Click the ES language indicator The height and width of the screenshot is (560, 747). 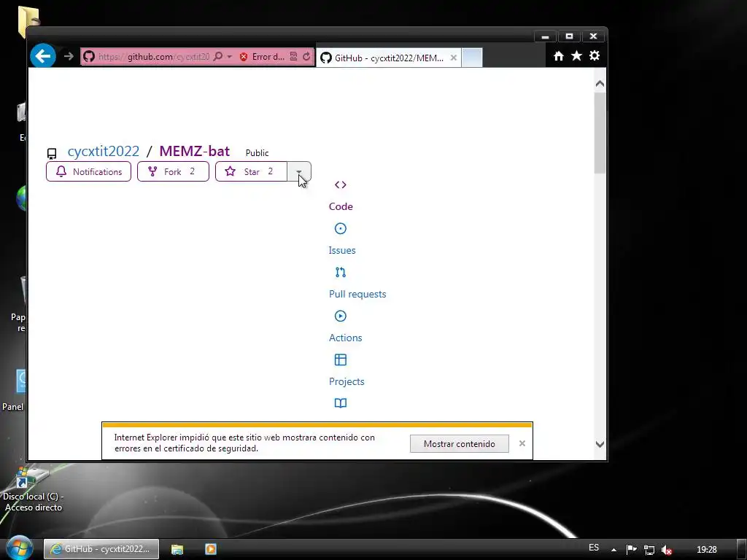594,548
